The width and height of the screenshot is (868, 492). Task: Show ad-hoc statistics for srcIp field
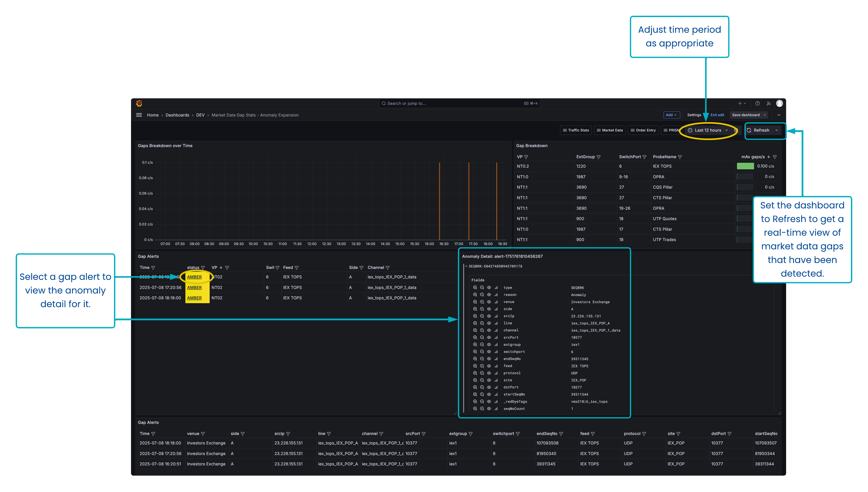(496, 316)
